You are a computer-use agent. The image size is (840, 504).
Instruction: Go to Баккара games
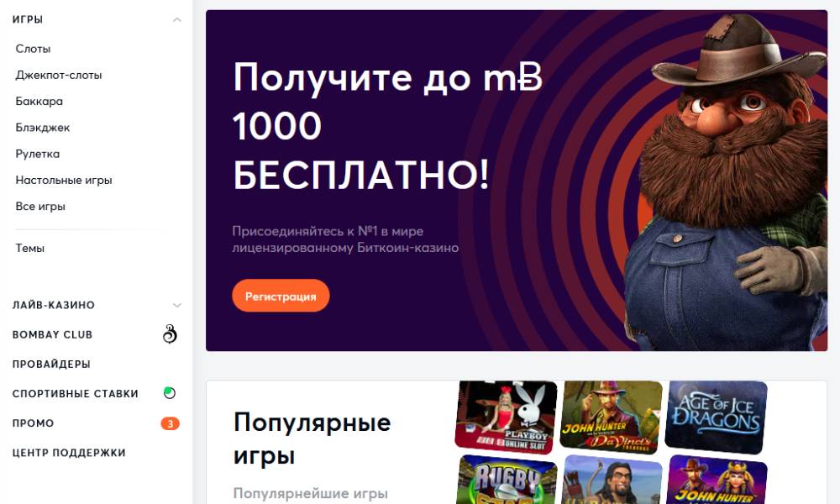[x=39, y=102]
